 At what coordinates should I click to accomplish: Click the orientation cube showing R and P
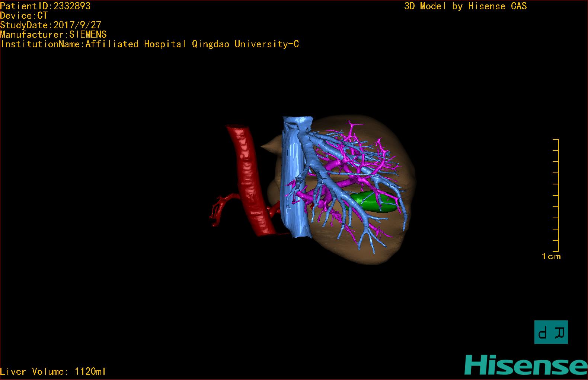[x=551, y=332]
